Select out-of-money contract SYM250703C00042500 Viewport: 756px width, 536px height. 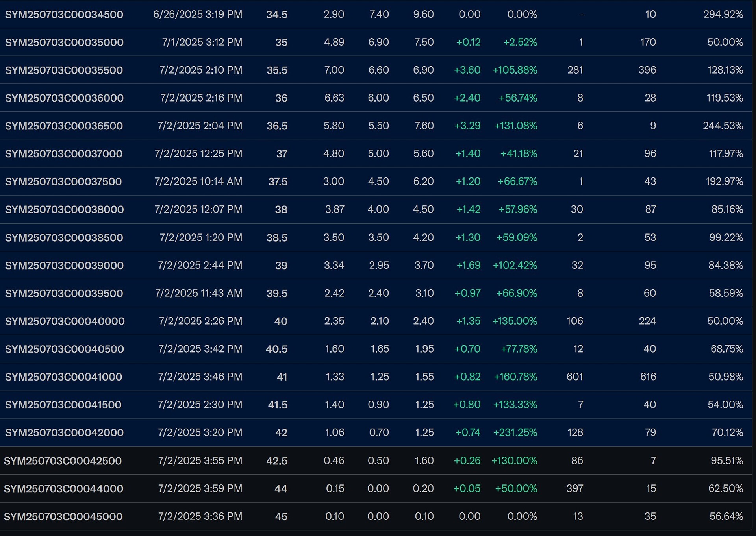[63, 461]
